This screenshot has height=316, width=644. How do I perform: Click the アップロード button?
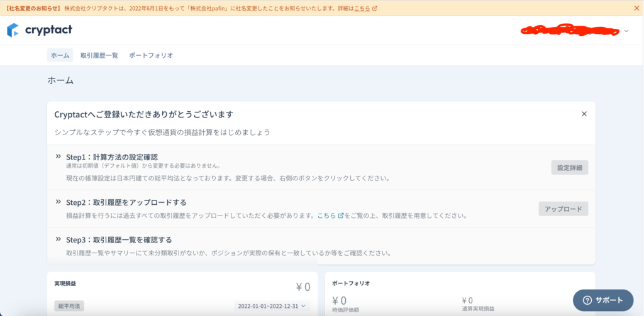coord(563,209)
